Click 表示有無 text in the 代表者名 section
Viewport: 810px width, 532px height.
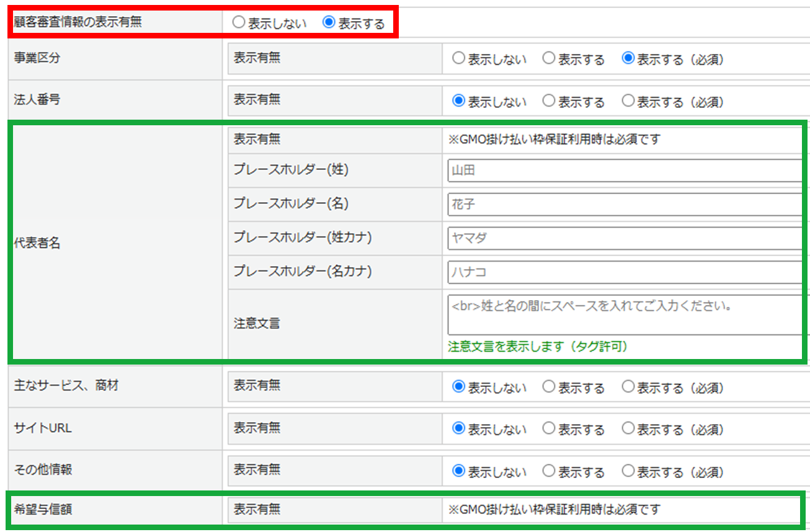click(x=257, y=140)
